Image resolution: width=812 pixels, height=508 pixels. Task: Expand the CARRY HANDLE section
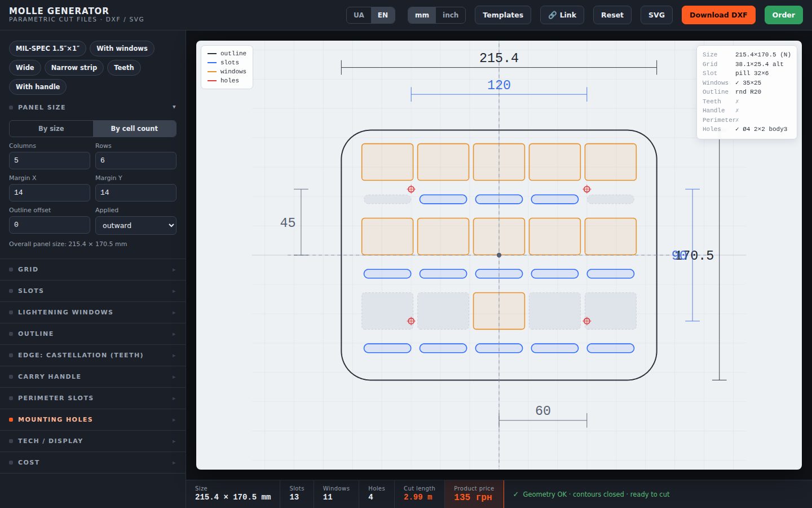click(x=92, y=376)
